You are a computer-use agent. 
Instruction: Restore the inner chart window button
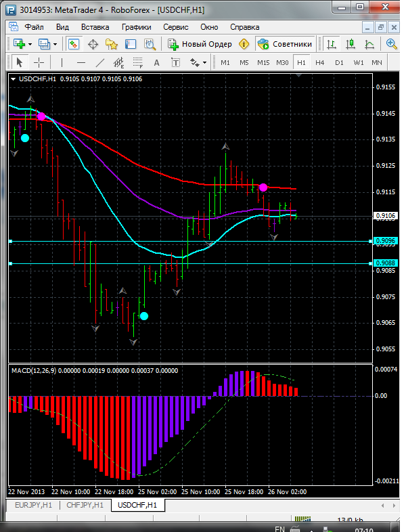[x=381, y=27]
